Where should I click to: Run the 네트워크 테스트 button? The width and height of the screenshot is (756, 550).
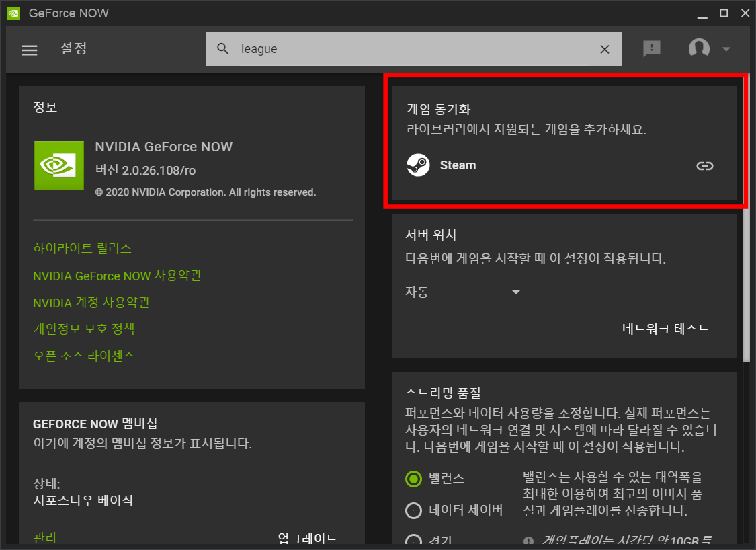pos(665,329)
